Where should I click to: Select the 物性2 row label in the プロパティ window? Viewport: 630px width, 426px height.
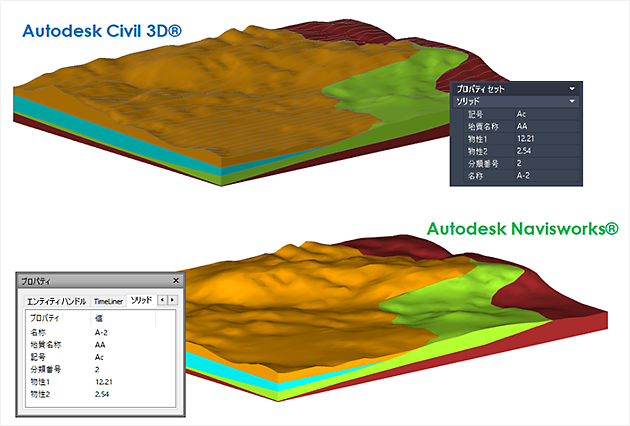pyautogui.click(x=40, y=394)
